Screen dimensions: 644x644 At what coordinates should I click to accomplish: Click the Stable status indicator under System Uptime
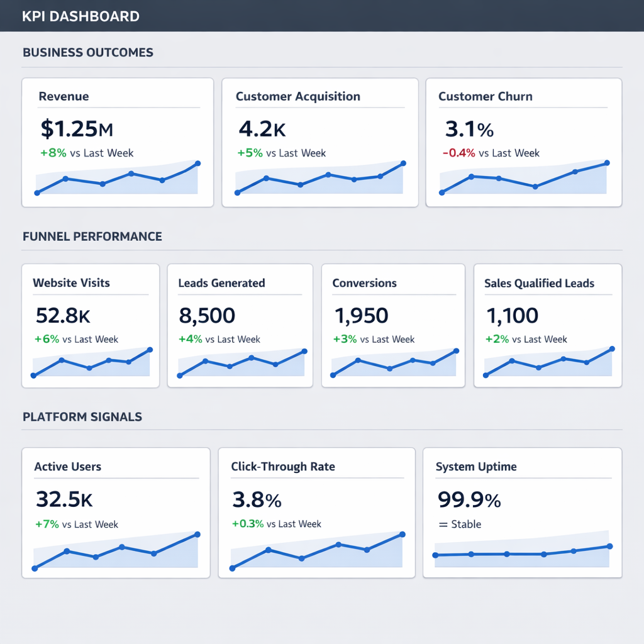click(459, 524)
